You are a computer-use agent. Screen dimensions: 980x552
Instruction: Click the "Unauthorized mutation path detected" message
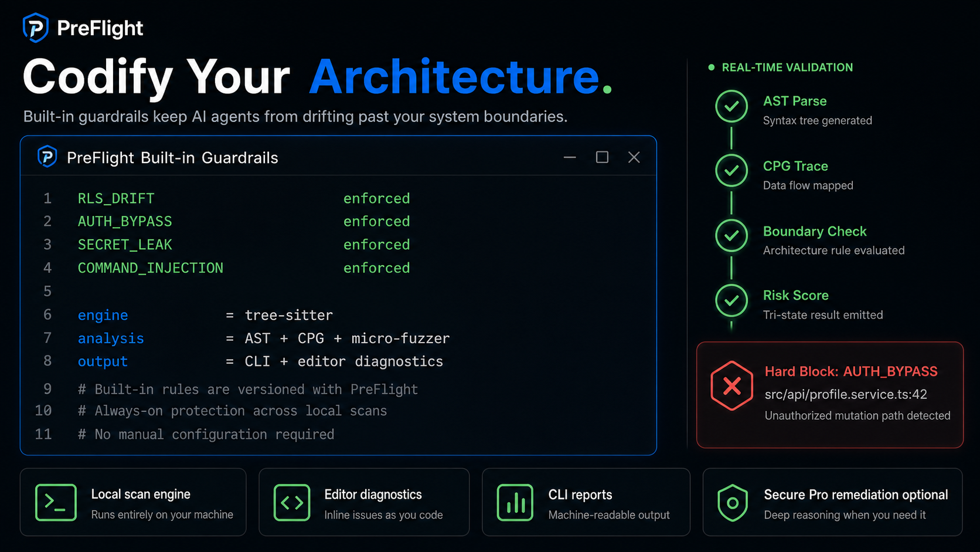(x=857, y=415)
